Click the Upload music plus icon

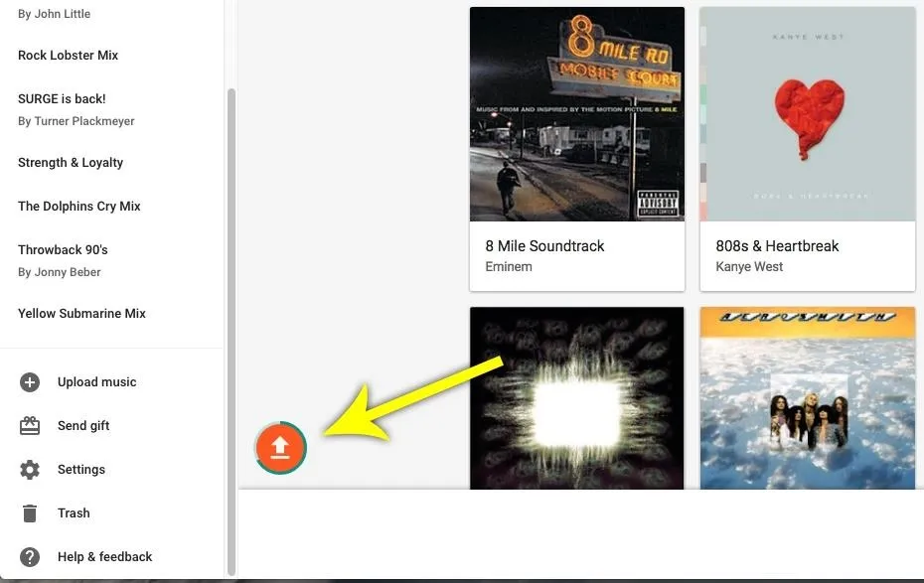[30, 382]
